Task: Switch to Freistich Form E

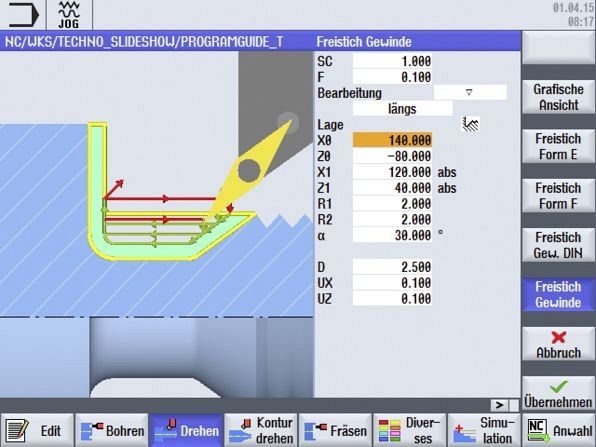Action: point(558,146)
